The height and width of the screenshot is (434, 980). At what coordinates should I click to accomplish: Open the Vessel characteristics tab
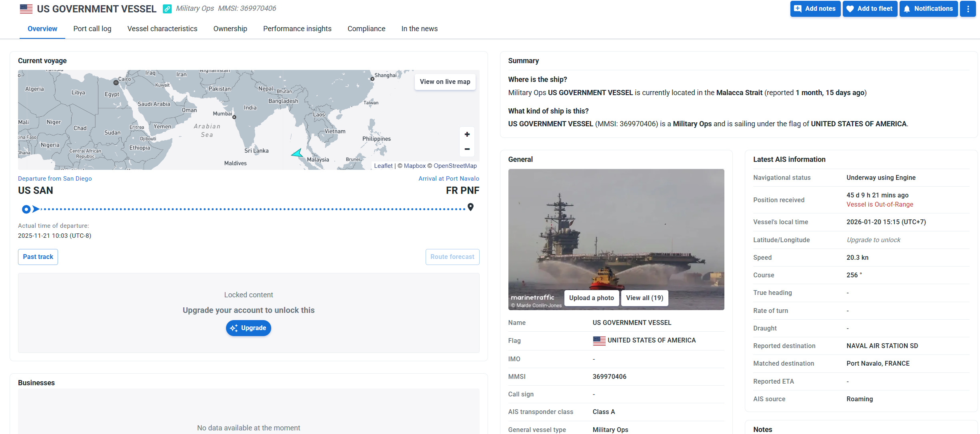pos(162,29)
